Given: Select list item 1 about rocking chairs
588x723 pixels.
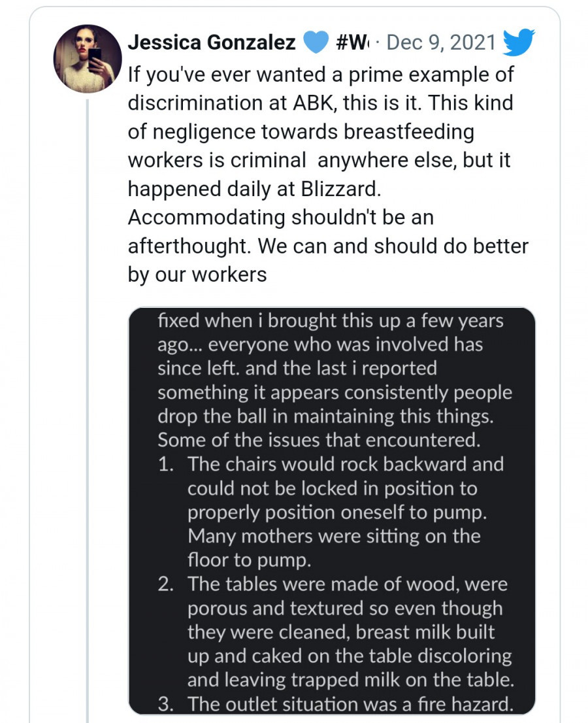Looking at the screenshot, I should click(345, 465).
